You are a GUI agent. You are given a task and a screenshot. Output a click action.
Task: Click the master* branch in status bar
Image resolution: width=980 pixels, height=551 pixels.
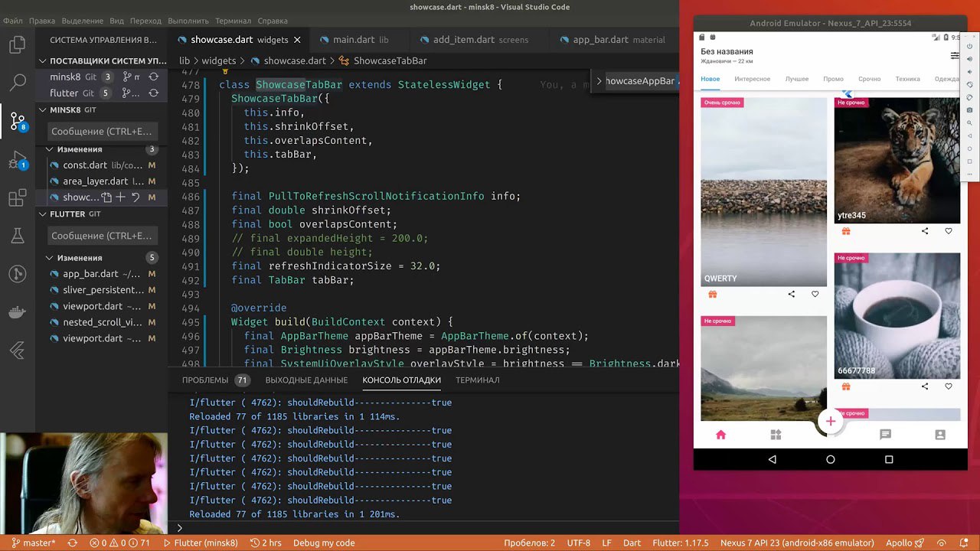pos(34,543)
